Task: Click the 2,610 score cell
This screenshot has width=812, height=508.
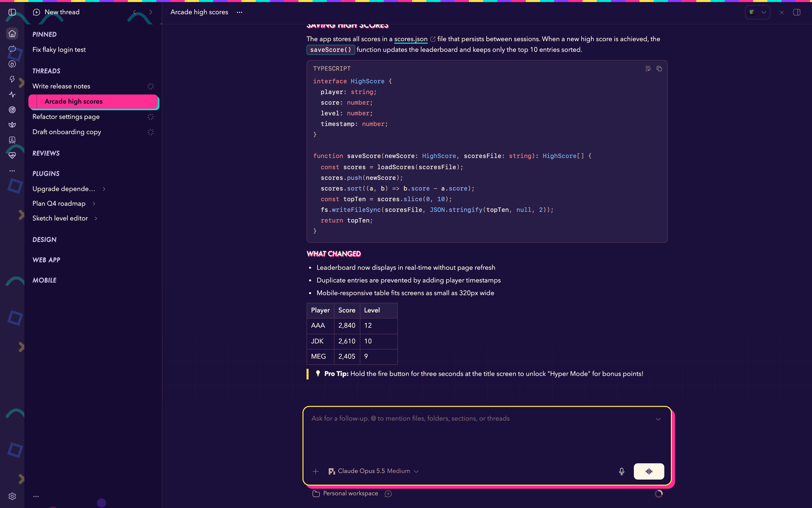Action: coord(347,341)
